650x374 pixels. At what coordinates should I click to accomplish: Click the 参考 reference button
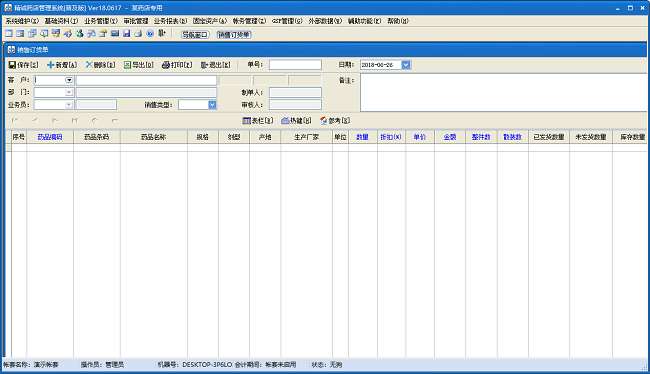[335, 120]
